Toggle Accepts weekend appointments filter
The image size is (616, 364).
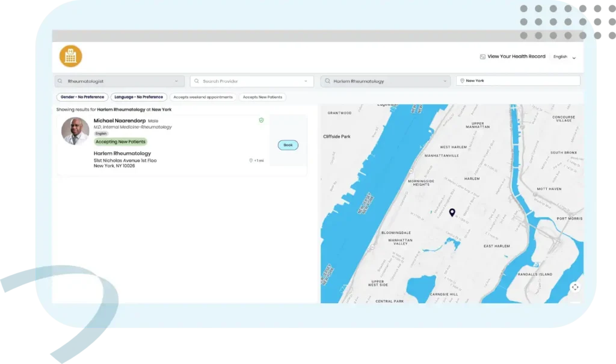click(x=203, y=97)
